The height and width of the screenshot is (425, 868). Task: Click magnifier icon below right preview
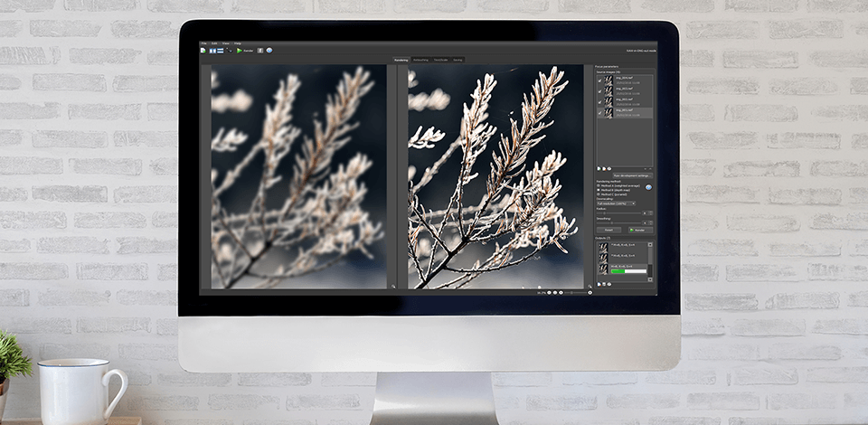click(x=590, y=287)
